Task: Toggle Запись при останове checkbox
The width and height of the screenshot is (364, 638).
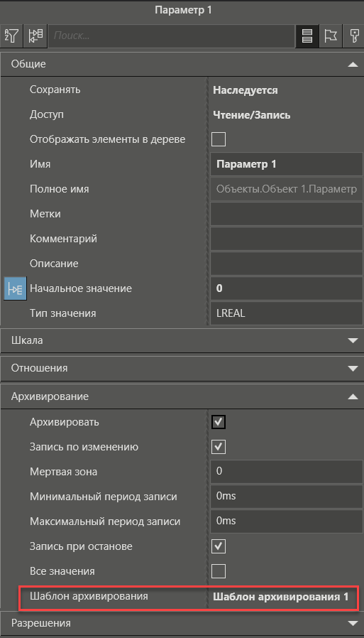Action: point(219,546)
